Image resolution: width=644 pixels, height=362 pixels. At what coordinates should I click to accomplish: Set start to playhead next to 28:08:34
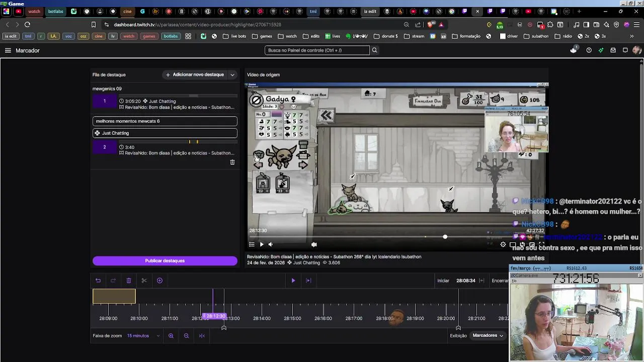pyautogui.click(x=481, y=281)
